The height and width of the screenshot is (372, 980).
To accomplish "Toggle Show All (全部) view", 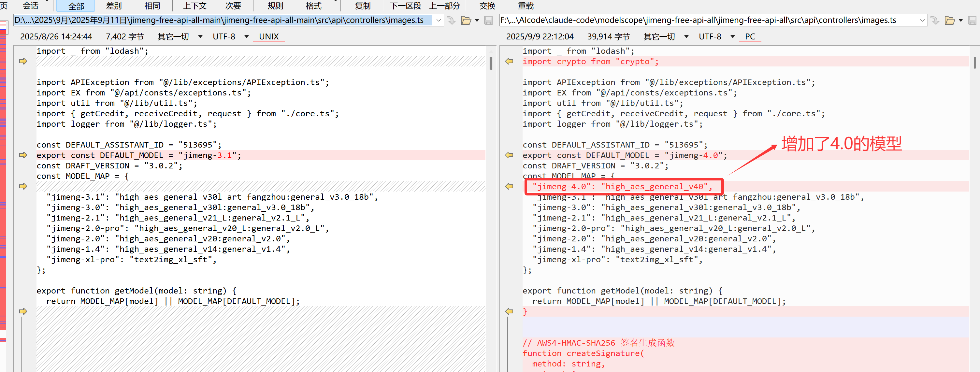I will pyautogui.click(x=76, y=6).
